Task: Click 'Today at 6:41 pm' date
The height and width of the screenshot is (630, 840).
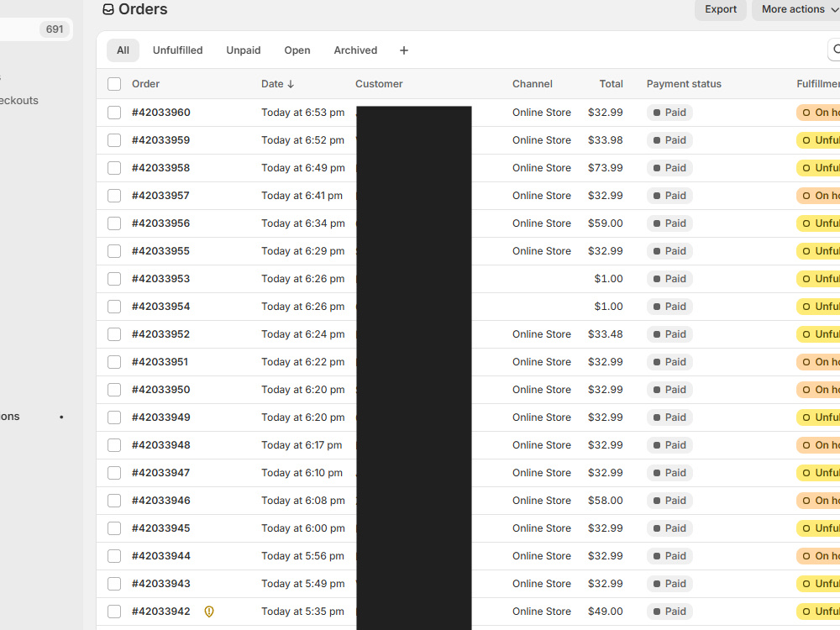Action: click(302, 196)
